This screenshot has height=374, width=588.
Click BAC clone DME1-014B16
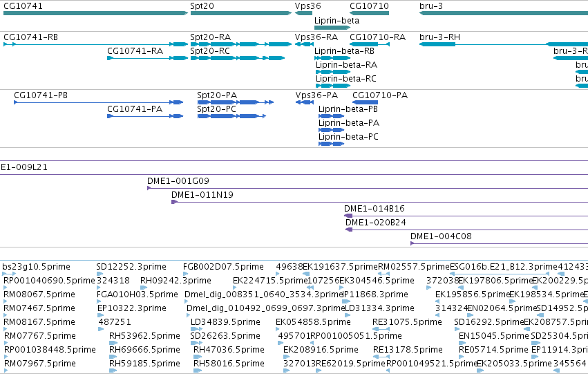click(x=374, y=209)
